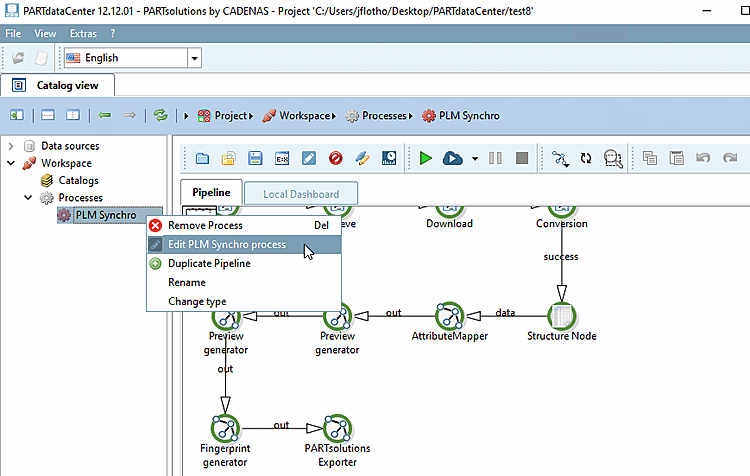The height and width of the screenshot is (476, 750).
Task: Collapse the Processes tree node
Action: pyautogui.click(x=28, y=198)
